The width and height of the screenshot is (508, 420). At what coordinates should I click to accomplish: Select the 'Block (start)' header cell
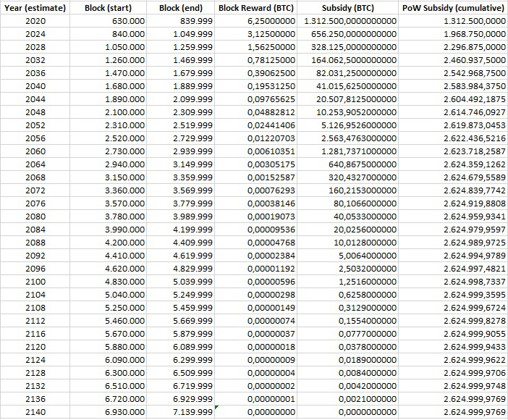[108, 8]
